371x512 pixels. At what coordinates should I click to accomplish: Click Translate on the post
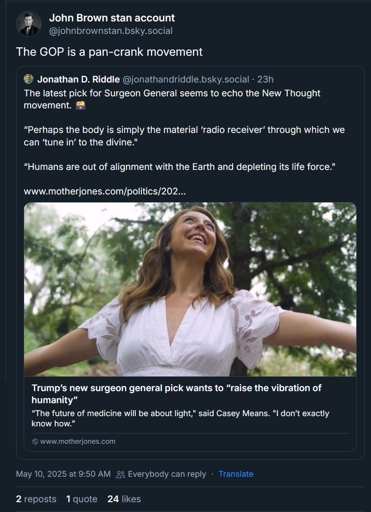click(236, 474)
